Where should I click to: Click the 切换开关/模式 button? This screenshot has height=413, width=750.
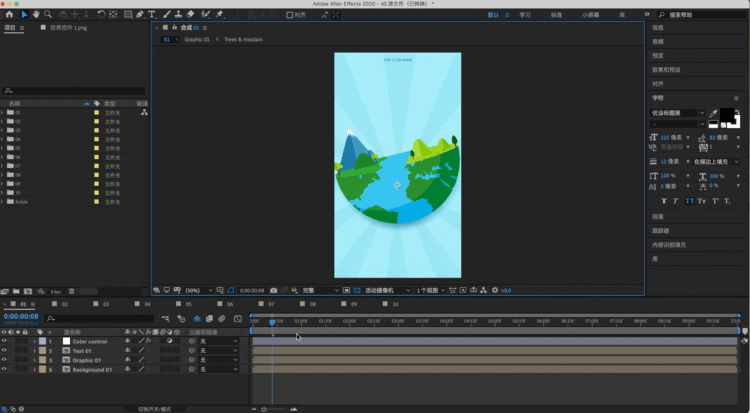[152, 408]
